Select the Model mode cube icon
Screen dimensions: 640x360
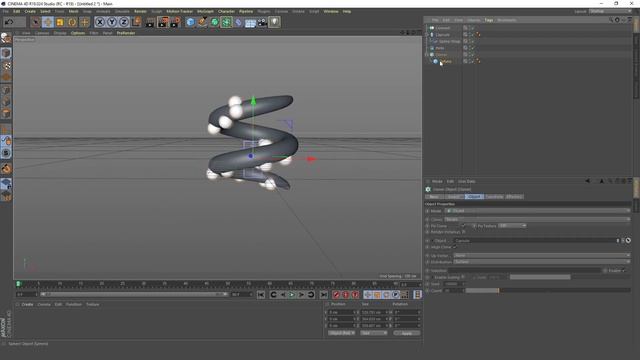click(x=6, y=53)
